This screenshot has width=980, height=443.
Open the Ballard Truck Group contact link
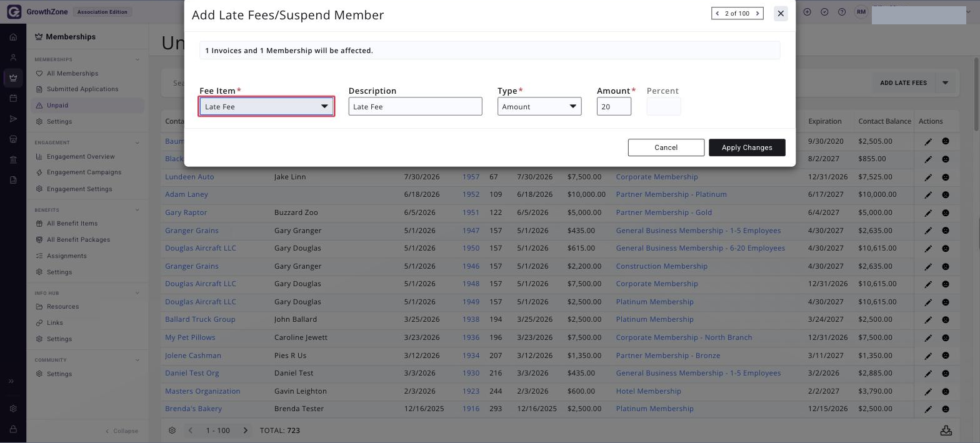200,319
